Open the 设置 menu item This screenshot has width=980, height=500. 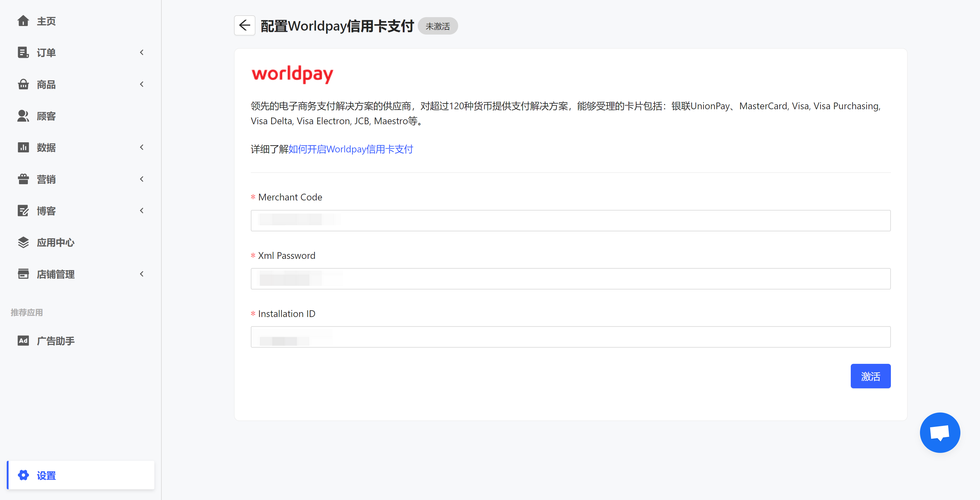81,475
